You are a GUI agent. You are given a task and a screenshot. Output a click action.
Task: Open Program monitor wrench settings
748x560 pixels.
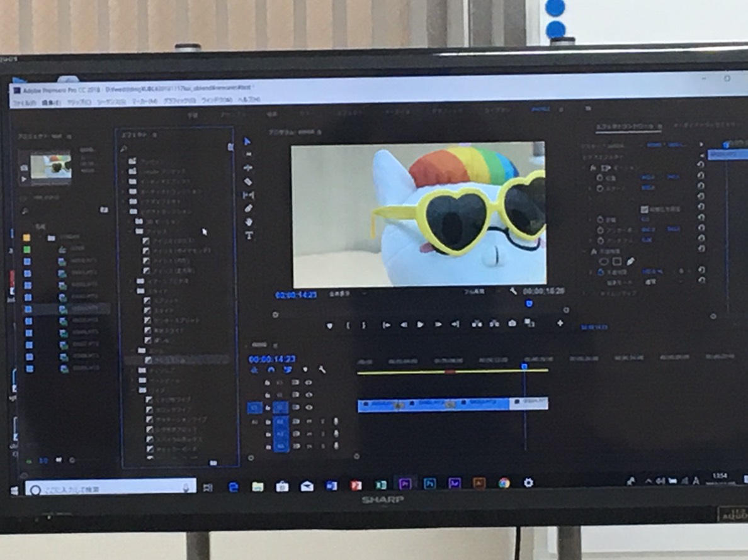(513, 291)
